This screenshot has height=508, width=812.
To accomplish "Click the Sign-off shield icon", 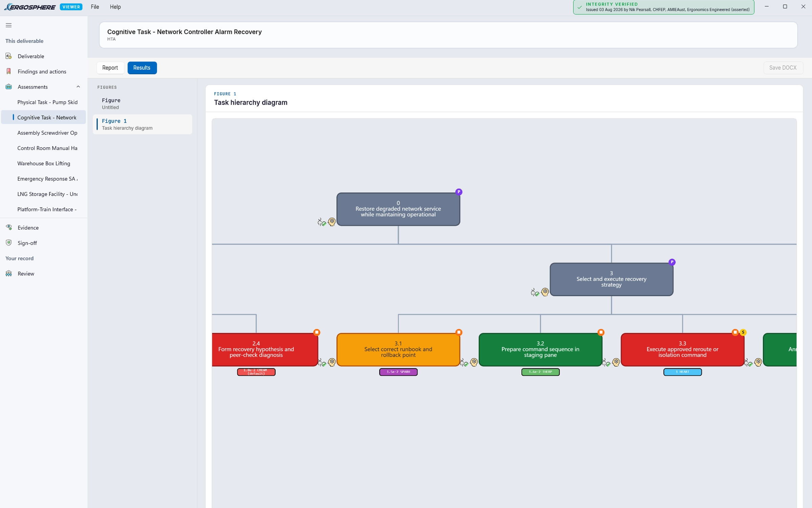I will [9, 243].
